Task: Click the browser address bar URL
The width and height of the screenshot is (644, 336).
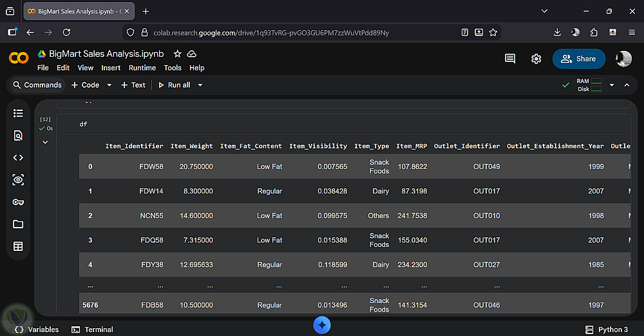Action: (x=270, y=32)
